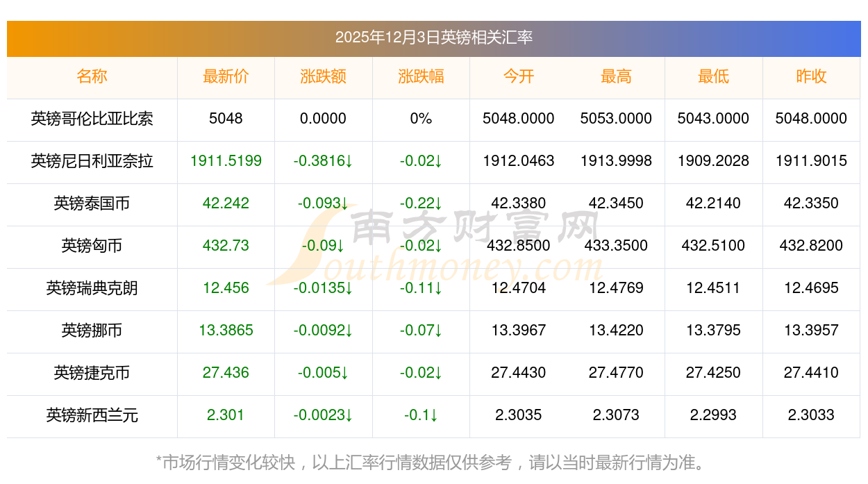This screenshot has height=484, width=868.
Task: Click the 涨跌额 column header
Action: 324,76
